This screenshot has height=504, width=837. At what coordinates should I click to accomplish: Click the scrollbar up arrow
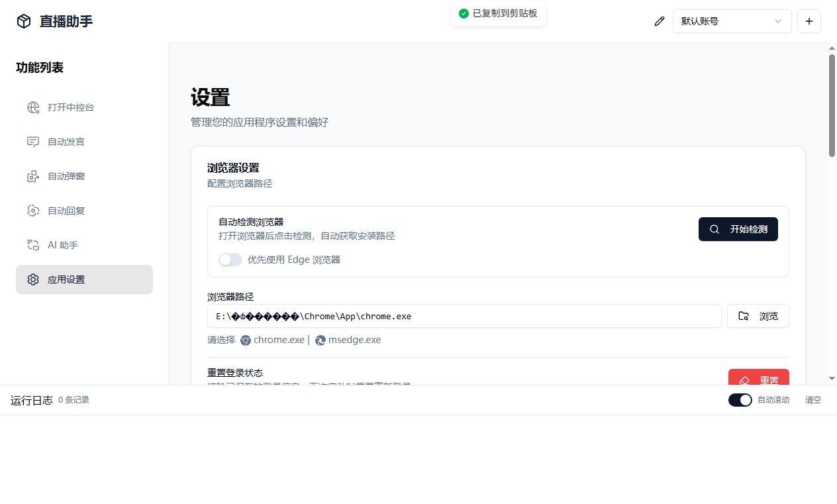tap(832, 48)
